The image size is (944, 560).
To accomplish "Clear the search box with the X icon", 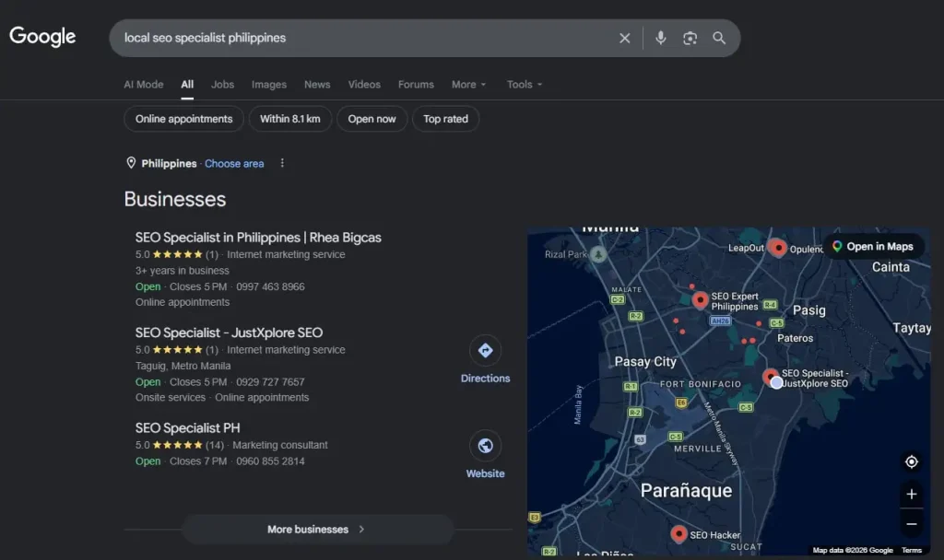I will pyautogui.click(x=625, y=38).
